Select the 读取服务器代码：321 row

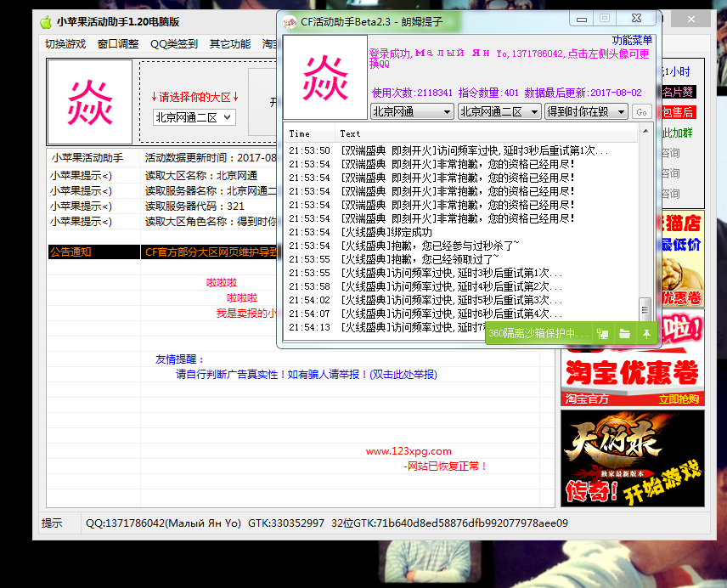click(162, 206)
